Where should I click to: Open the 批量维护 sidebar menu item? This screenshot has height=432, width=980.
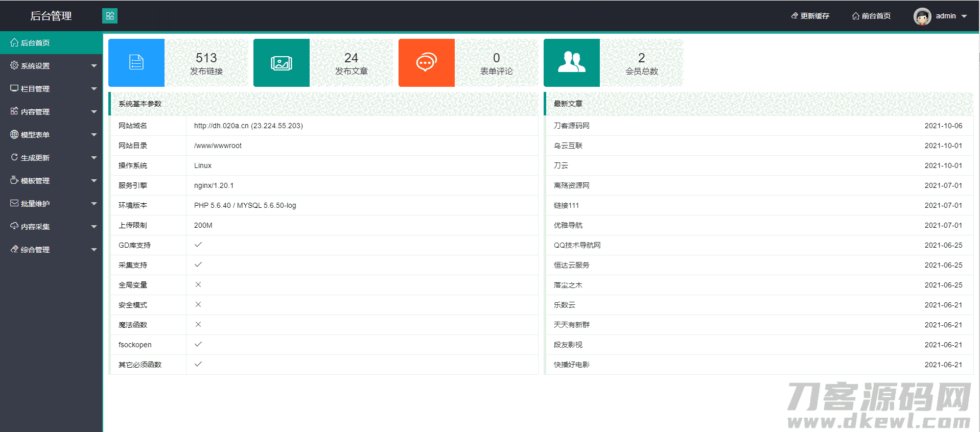pos(35,204)
